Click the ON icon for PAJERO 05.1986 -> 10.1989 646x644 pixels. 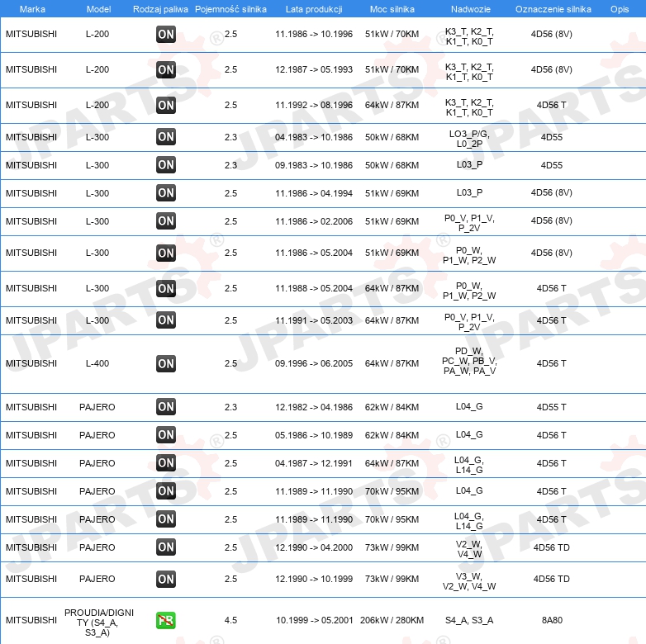tap(166, 434)
